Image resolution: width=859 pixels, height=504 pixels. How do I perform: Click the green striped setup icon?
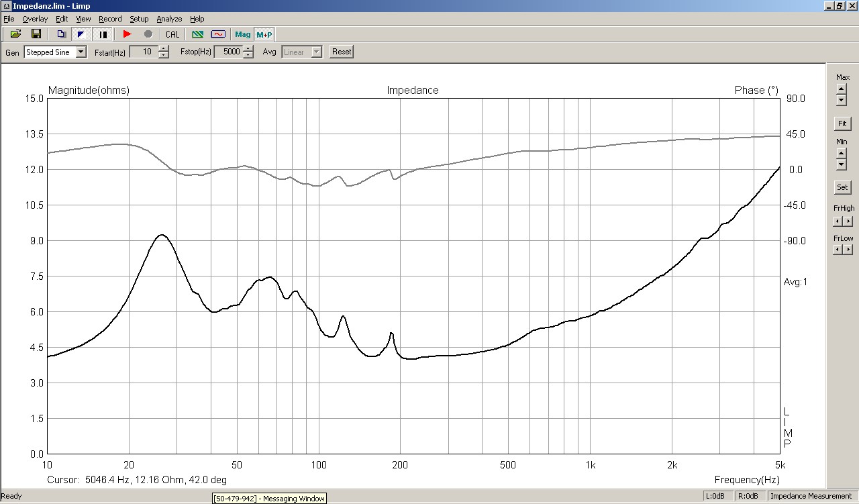[x=197, y=34]
